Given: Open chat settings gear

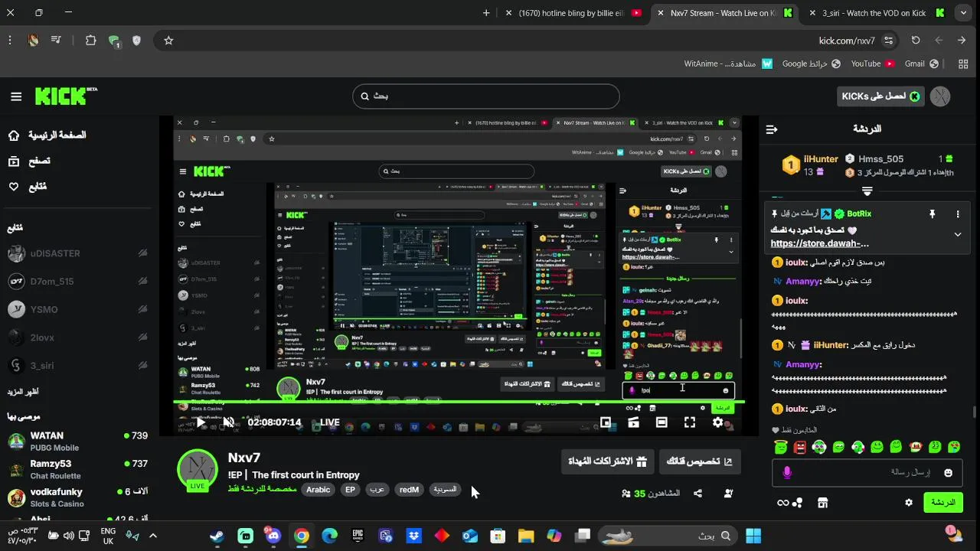Looking at the screenshot, I should (x=909, y=503).
